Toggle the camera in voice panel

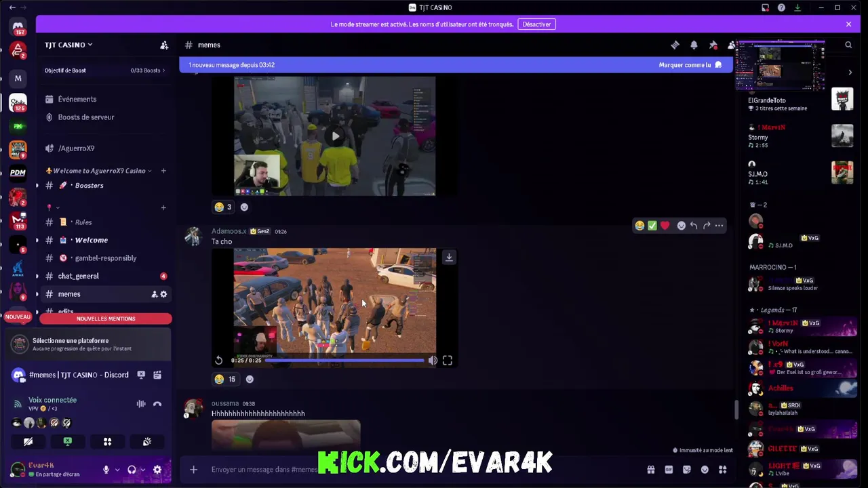coord(28,442)
